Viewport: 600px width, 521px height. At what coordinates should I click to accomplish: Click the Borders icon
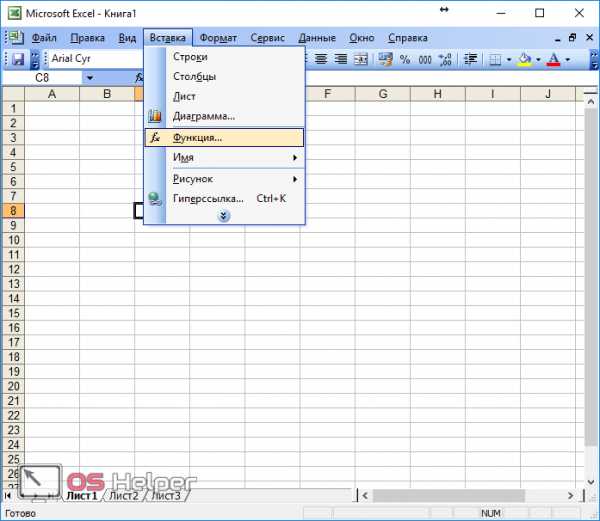click(495, 60)
